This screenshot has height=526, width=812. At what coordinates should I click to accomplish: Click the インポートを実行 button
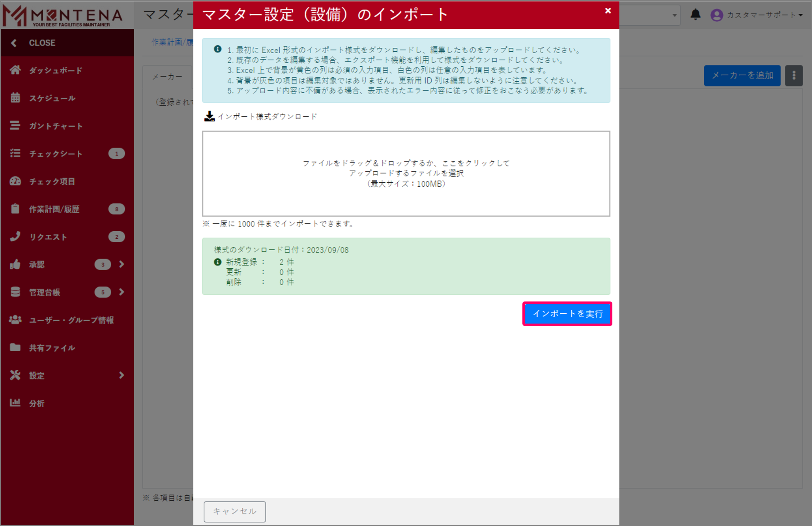point(567,314)
